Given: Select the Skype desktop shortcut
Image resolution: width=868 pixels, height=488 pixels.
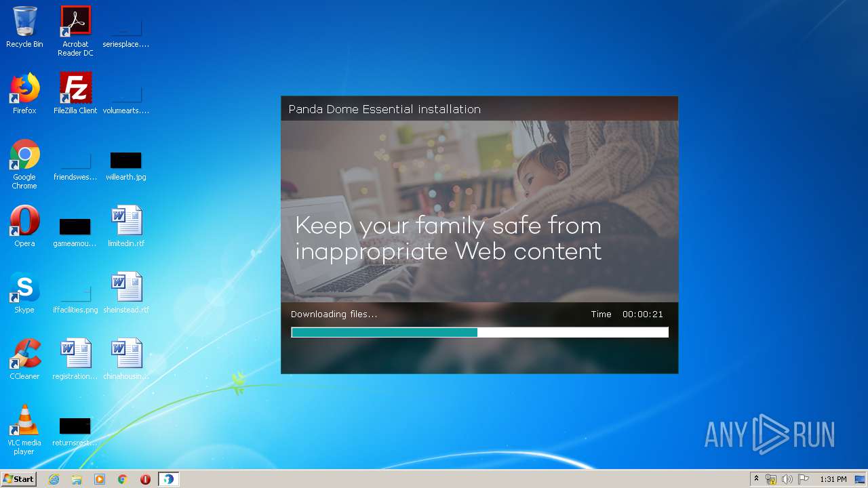Looking at the screenshot, I should 24,293.
